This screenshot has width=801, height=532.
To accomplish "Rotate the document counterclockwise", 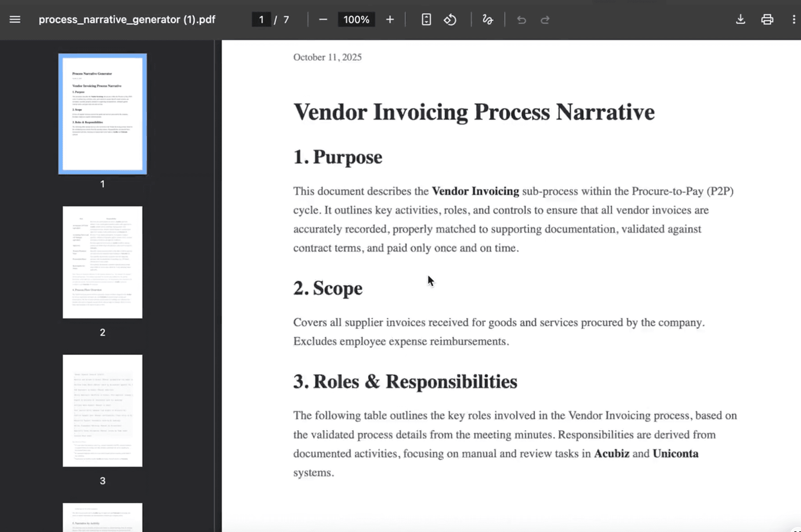I will [450, 20].
